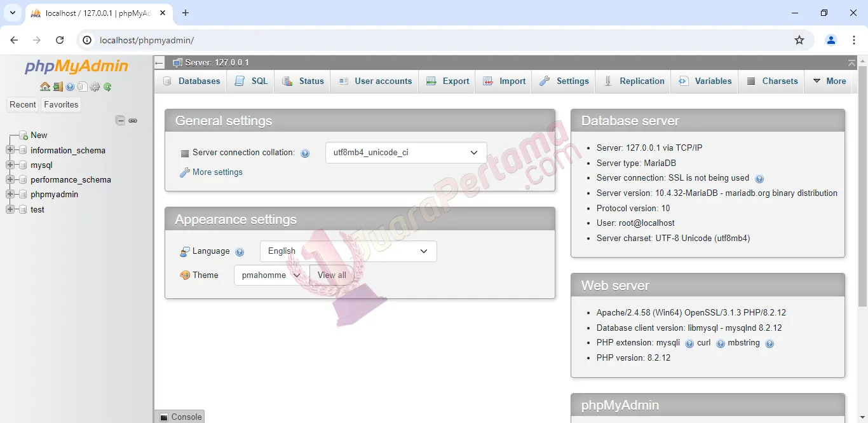Open help icon next to SSL not being used
868x423 pixels.
pos(760,179)
